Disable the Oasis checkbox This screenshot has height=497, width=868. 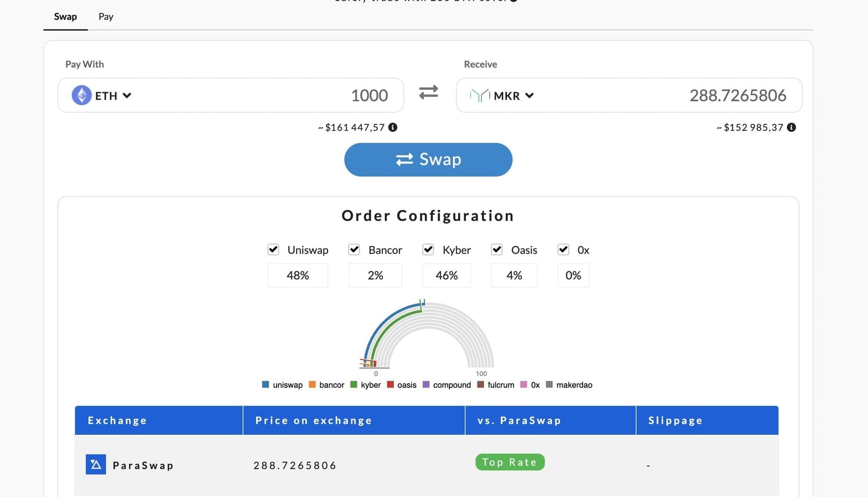(x=497, y=250)
